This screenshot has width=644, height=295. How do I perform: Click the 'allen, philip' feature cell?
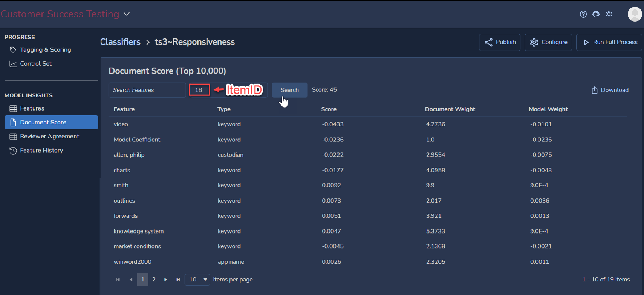tap(129, 155)
